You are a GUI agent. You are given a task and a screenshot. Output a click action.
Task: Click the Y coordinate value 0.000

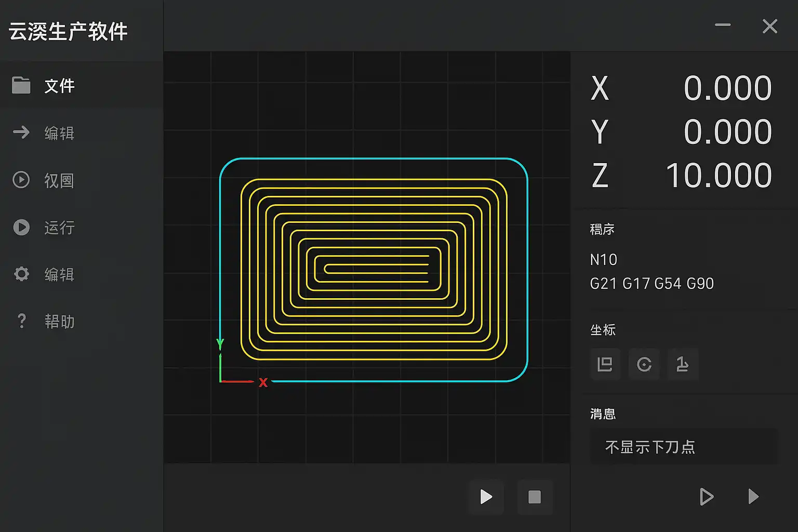(727, 132)
